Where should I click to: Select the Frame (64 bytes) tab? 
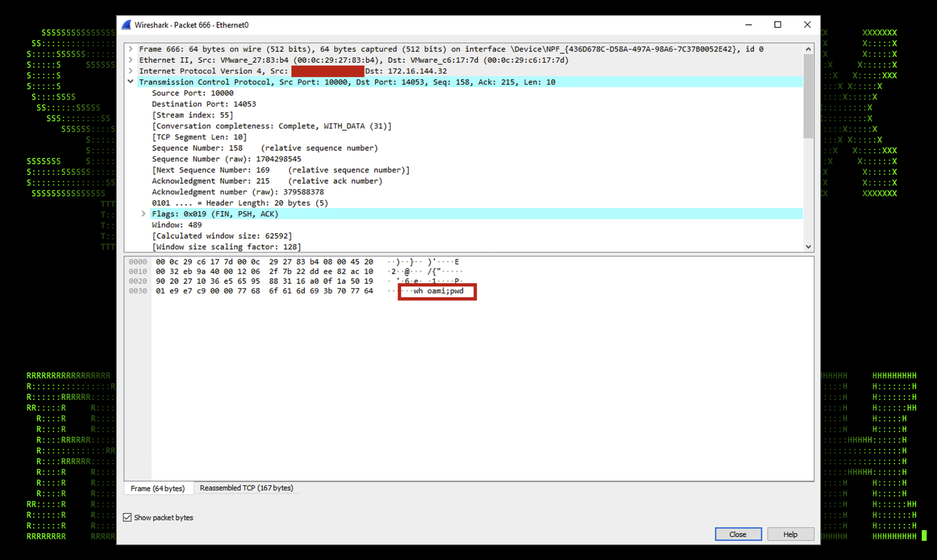pyautogui.click(x=157, y=489)
